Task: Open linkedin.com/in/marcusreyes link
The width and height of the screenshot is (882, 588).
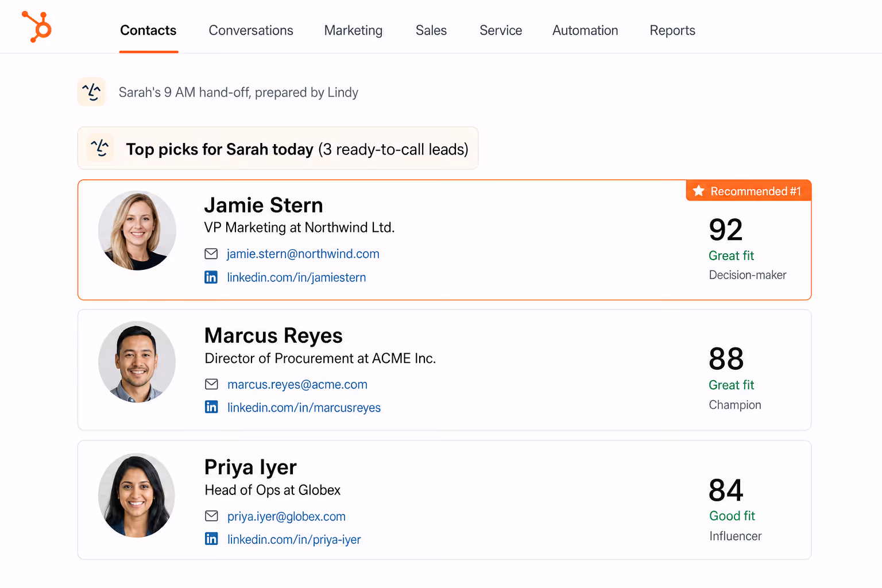Action: (304, 408)
